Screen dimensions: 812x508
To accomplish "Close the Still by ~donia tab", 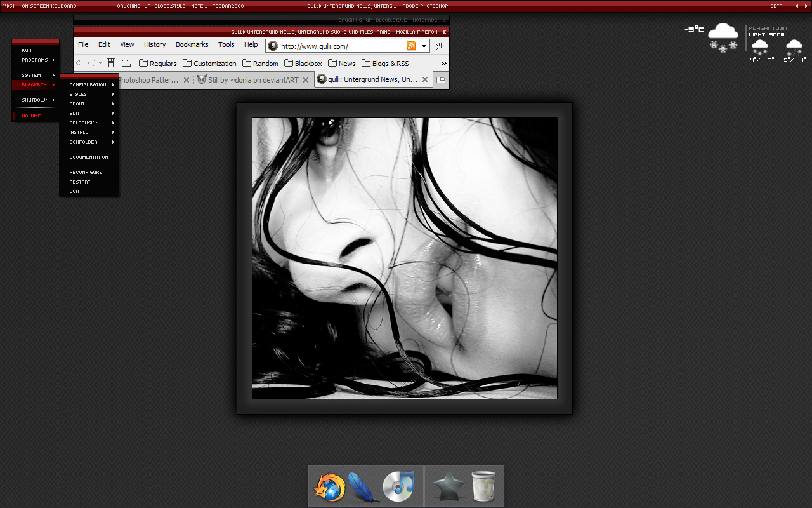I will (x=307, y=80).
